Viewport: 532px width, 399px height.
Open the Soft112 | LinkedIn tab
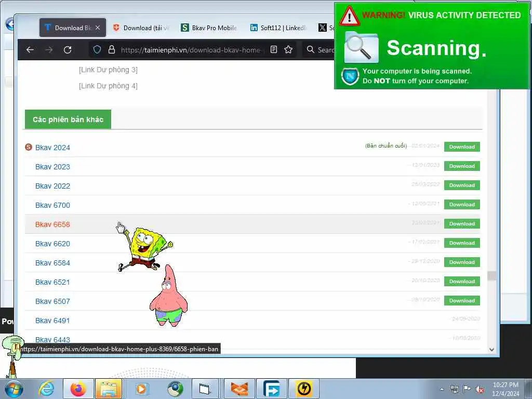278,28
